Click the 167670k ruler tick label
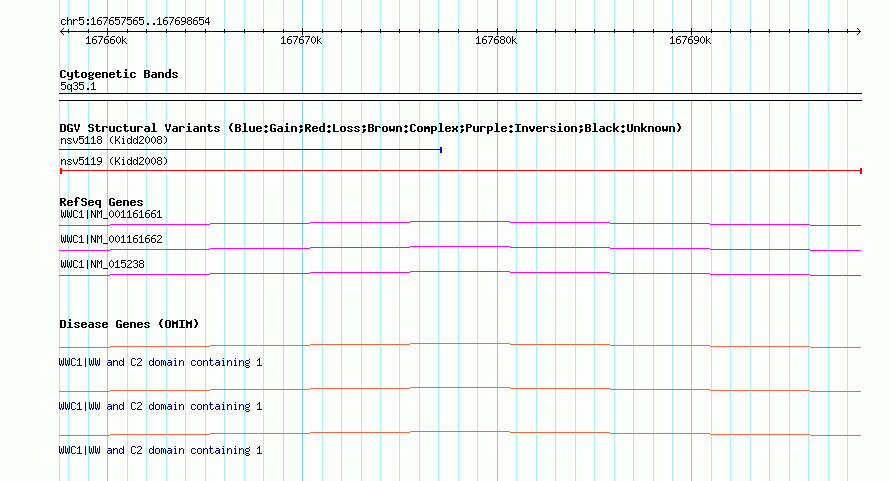The image size is (890, 481). coord(301,40)
